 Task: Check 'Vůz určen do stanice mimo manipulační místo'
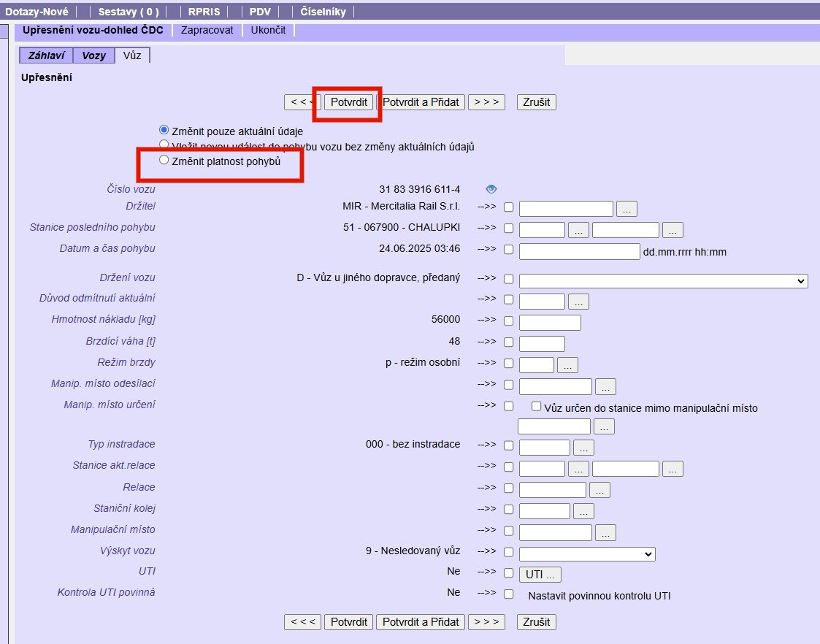(x=536, y=407)
